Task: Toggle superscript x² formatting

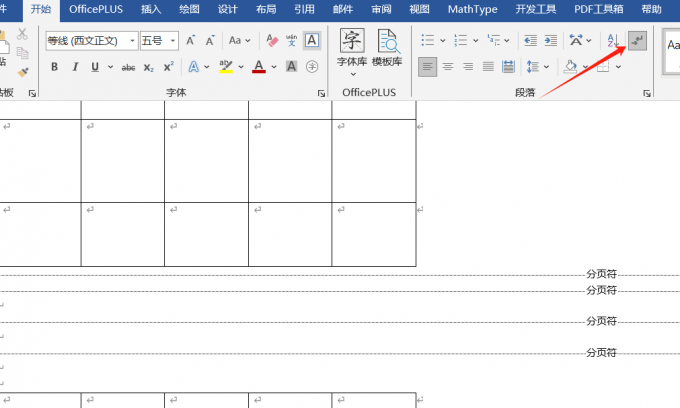Action: point(168,67)
